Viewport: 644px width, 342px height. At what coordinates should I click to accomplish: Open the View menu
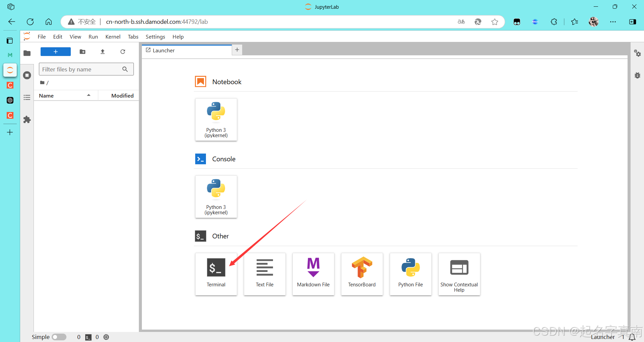click(75, 37)
